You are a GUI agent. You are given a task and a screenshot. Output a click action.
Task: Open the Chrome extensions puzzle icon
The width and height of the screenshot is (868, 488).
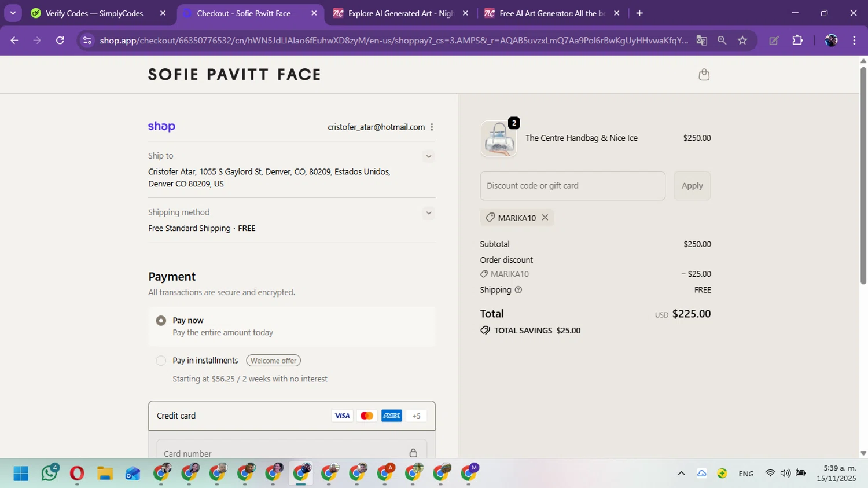coord(797,41)
